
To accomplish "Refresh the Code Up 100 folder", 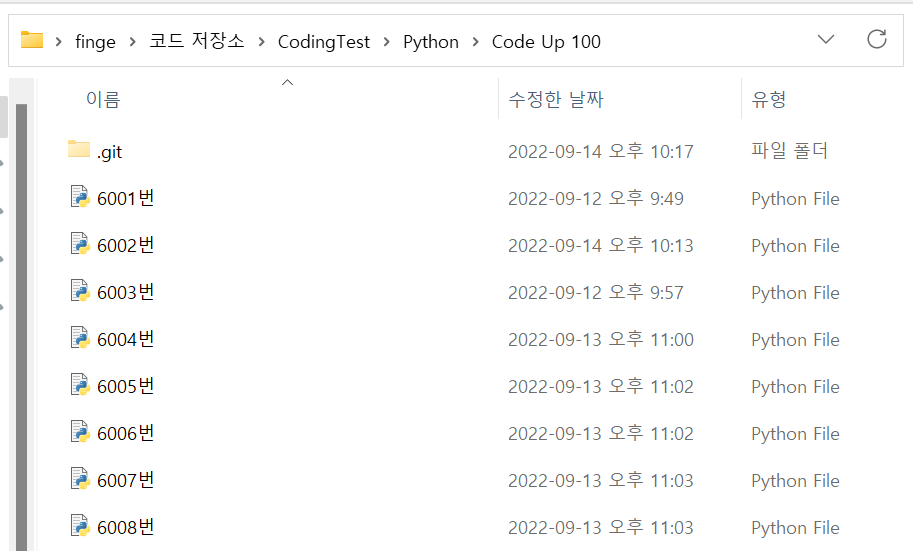I will [876, 40].
